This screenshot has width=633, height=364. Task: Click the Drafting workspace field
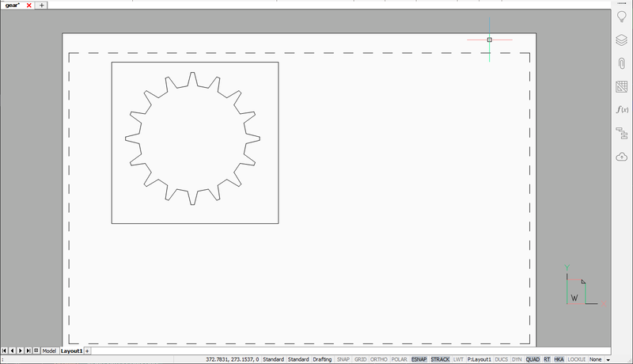(322, 359)
